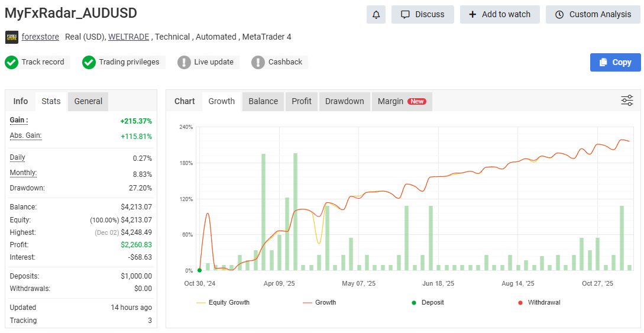This screenshot has width=644, height=333.
Task: Open the chart settings sliders icon
Action: pos(627,101)
